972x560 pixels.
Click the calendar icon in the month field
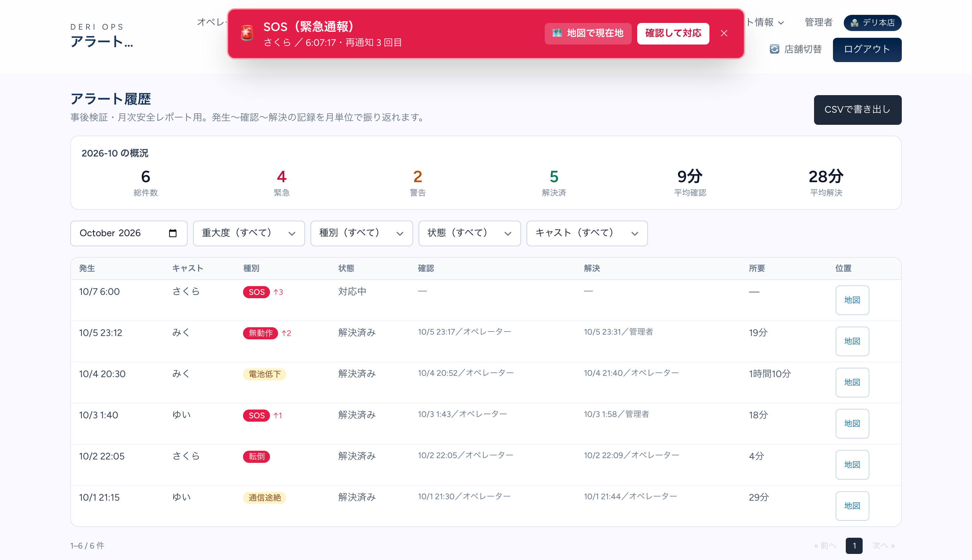[173, 233]
